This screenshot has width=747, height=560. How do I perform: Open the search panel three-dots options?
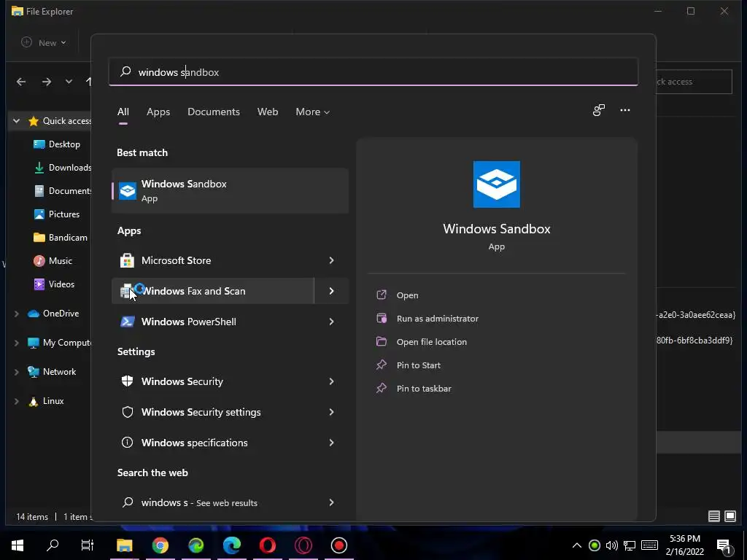pos(625,110)
